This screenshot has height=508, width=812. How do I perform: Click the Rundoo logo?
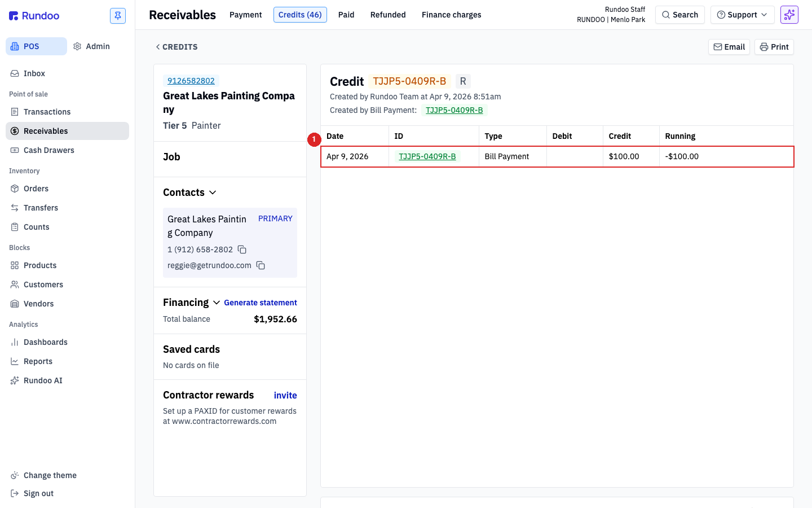(x=34, y=16)
